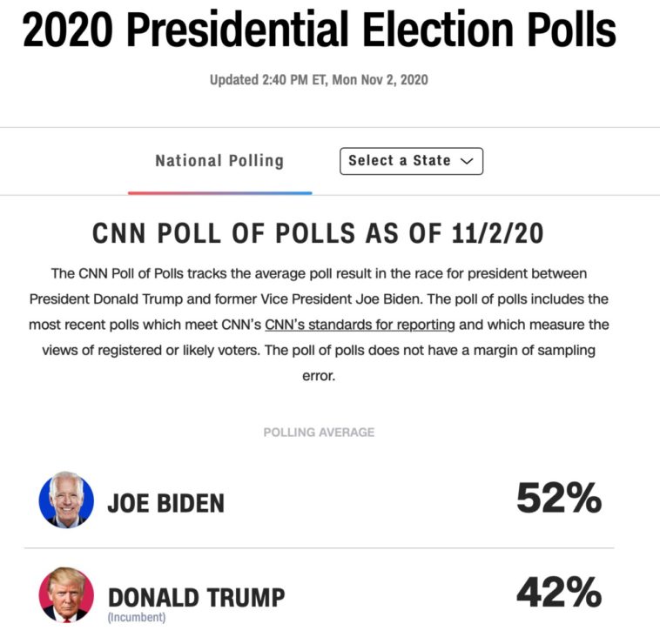Select Biden's 52% polling figure
This screenshot has width=660, height=644.
point(558,499)
